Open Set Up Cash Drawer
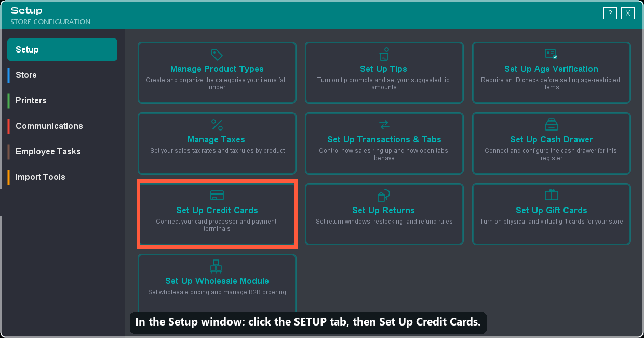The height and width of the screenshot is (338, 644). [x=552, y=144]
